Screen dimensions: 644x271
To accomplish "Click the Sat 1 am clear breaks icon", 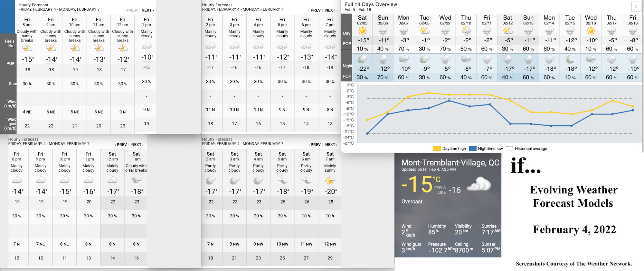I will [x=136, y=180].
